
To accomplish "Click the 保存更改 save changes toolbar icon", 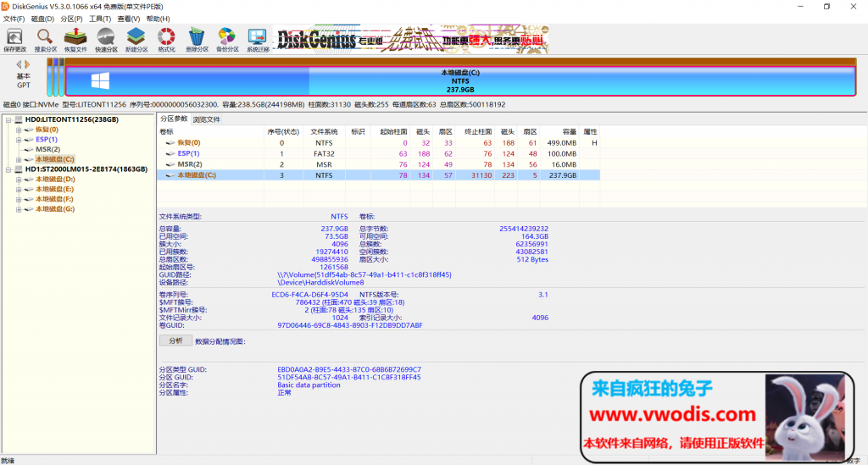I will coord(14,41).
